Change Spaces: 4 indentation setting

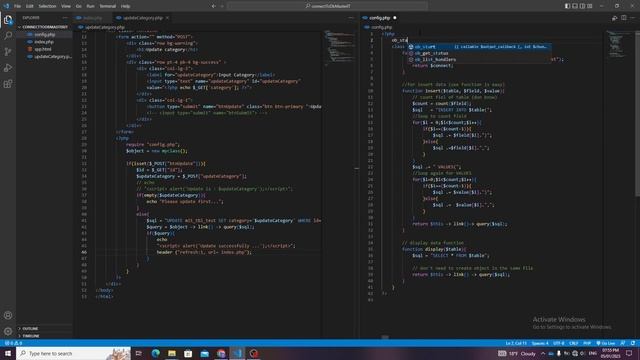point(540,343)
